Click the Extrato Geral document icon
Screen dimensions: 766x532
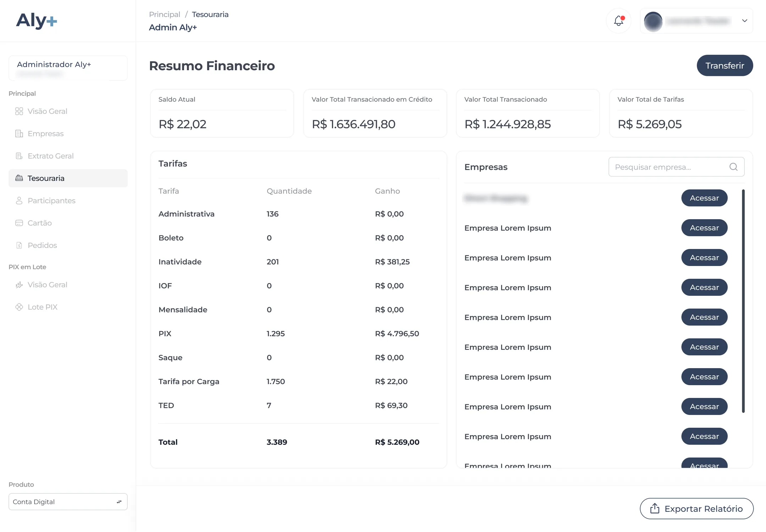click(19, 156)
